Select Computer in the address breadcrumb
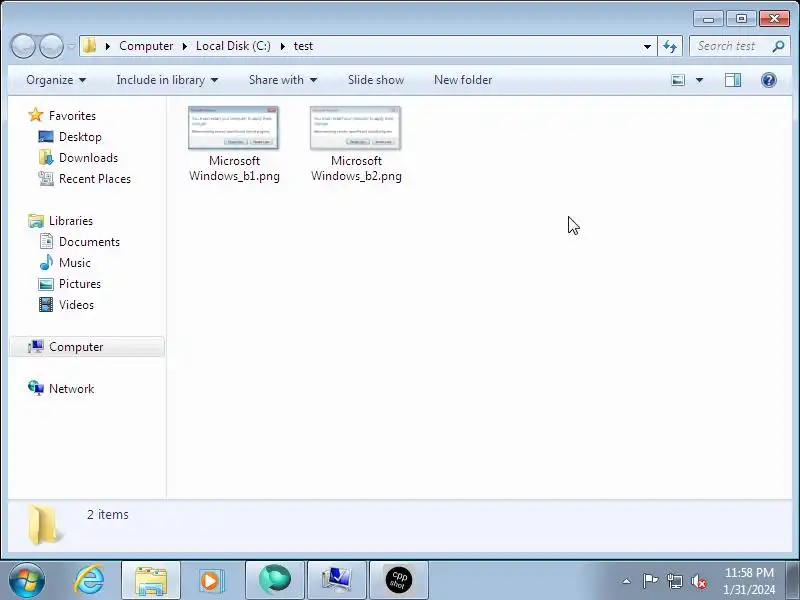 (x=146, y=46)
